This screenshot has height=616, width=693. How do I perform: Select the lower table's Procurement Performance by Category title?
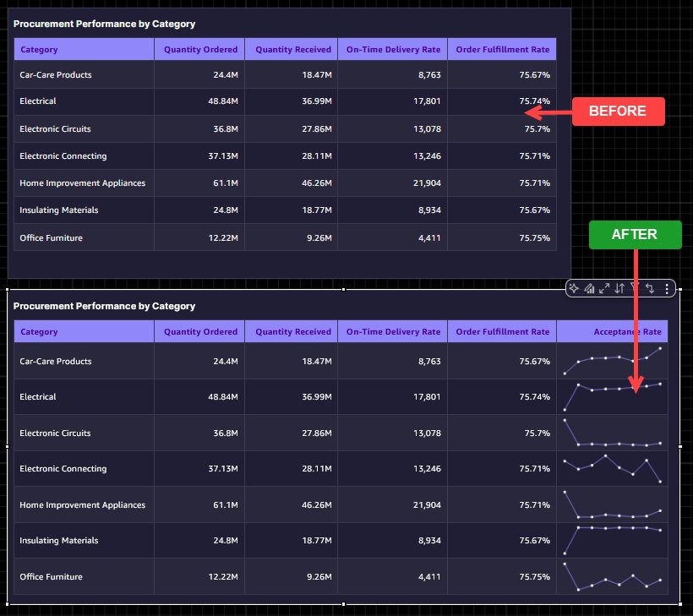pyautogui.click(x=104, y=306)
